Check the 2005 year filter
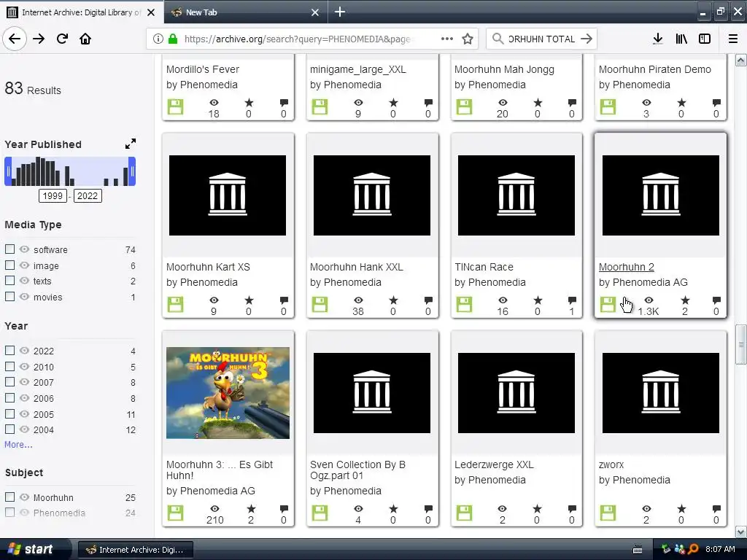The height and width of the screenshot is (560, 747). pos(9,414)
